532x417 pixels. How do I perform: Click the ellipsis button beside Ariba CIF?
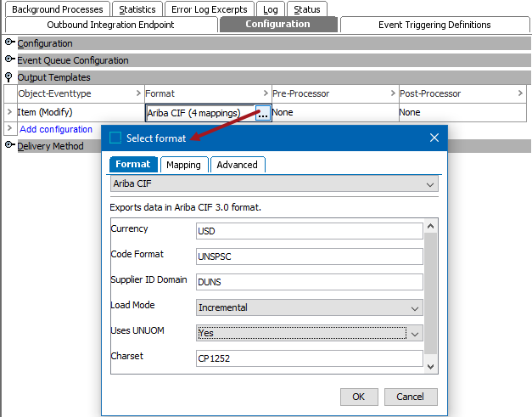(263, 112)
